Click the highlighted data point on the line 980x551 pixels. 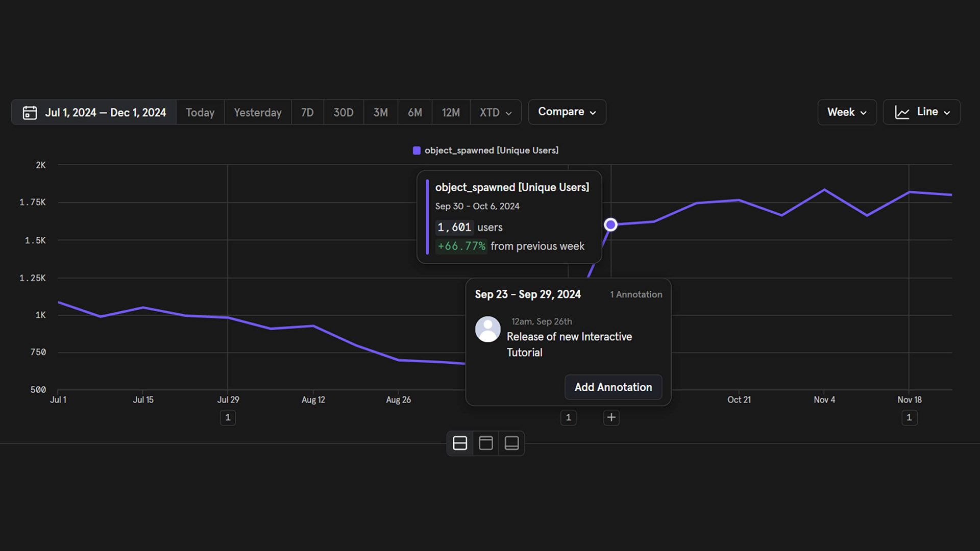[611, 224]
